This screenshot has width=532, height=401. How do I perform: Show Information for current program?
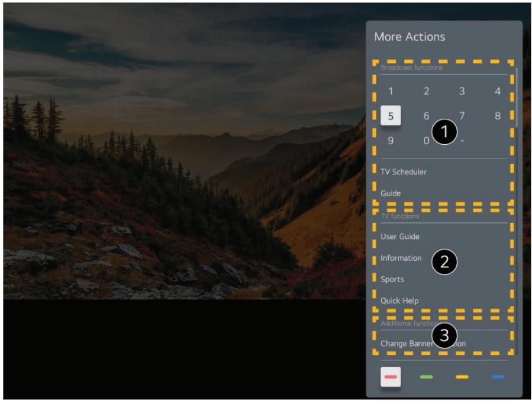tap(401, 258)
